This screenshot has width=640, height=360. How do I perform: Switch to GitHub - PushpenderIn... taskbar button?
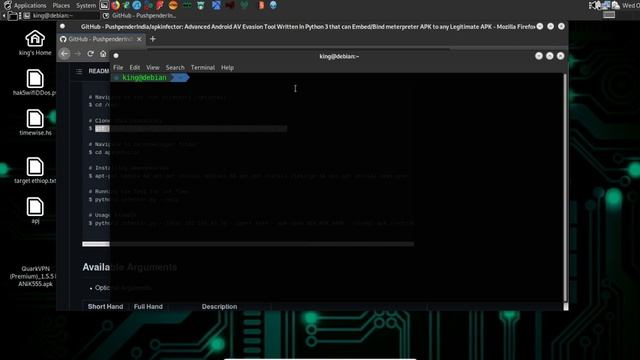[x=140, y=16]
